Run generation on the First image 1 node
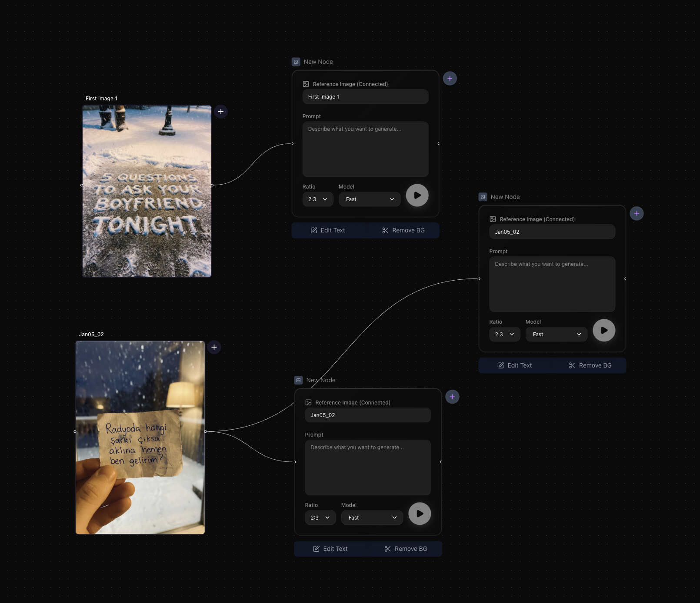This screenshot has width=700, height=603. pyautogui.click(x=417, y=195)
